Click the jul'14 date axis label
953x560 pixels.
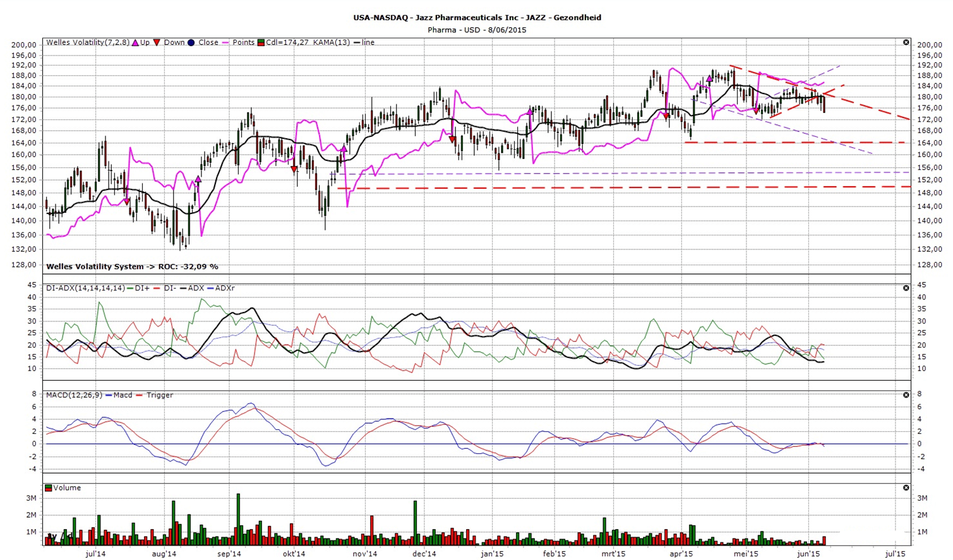(95, 554)
